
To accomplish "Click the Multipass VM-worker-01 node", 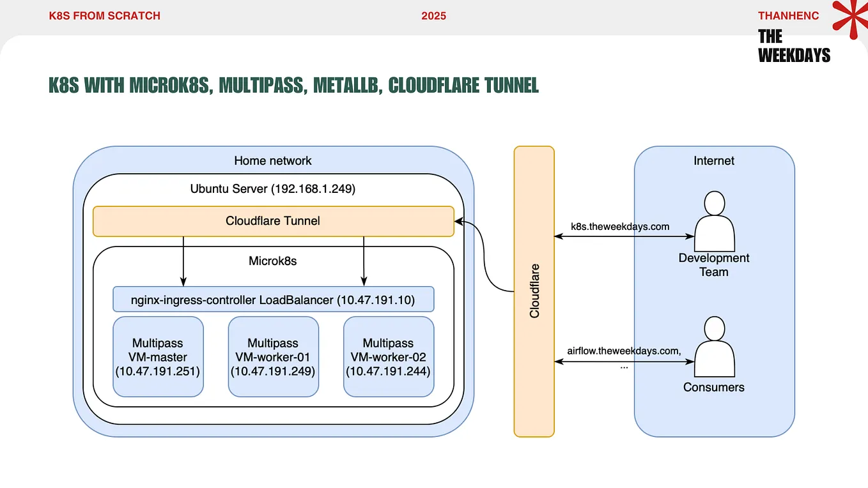I will pyautogui.click(x=273, y=356).
